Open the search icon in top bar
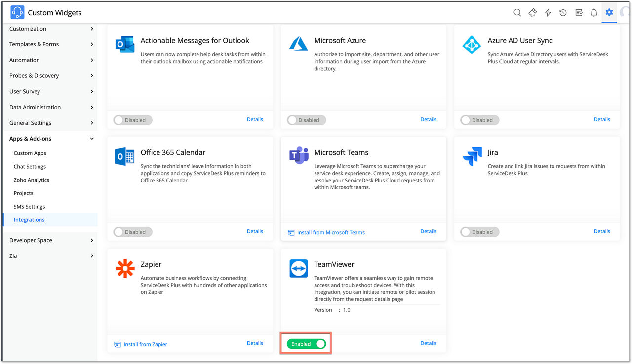Screen dimensions: 632x364 coord(517,13)
